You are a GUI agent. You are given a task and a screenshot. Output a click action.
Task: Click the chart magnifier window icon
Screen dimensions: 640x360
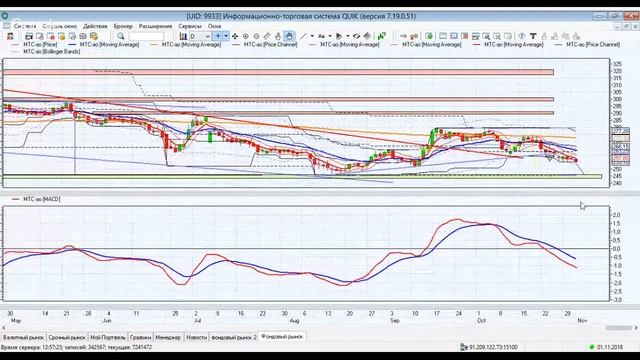(x=486, y=36)
